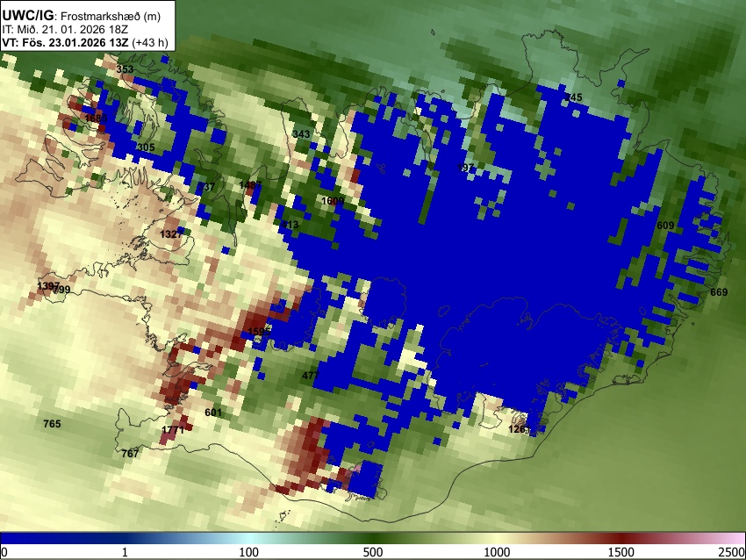
Task: Click the color scale tick label 1500
Action: (x=620, y=552)
